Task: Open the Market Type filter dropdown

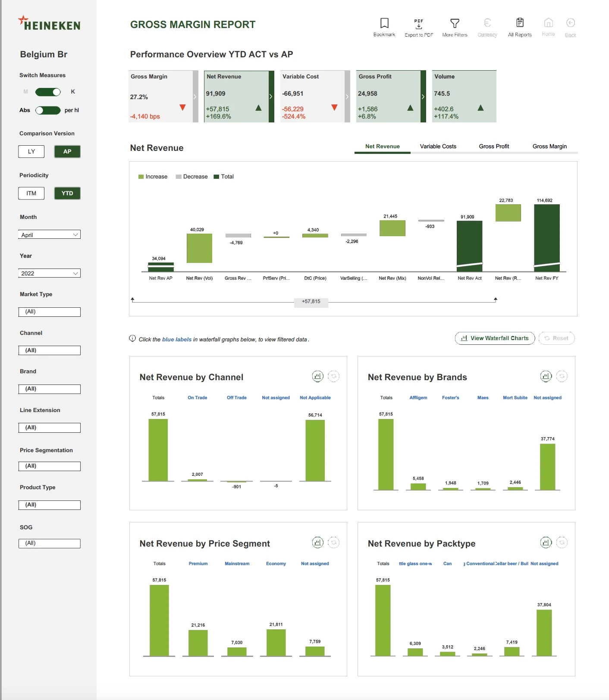Action: (50, 312)
